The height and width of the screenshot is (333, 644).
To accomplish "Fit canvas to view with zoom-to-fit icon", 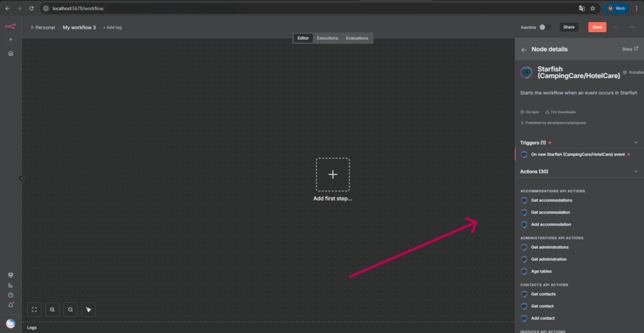I will 35,309.
